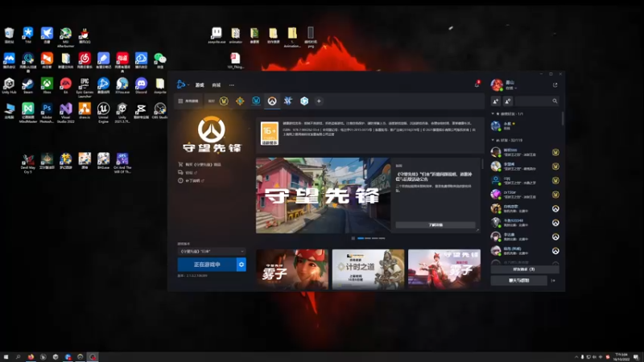
Task: Open the Ori And The Will shortcut
Action: coord(122,163)
